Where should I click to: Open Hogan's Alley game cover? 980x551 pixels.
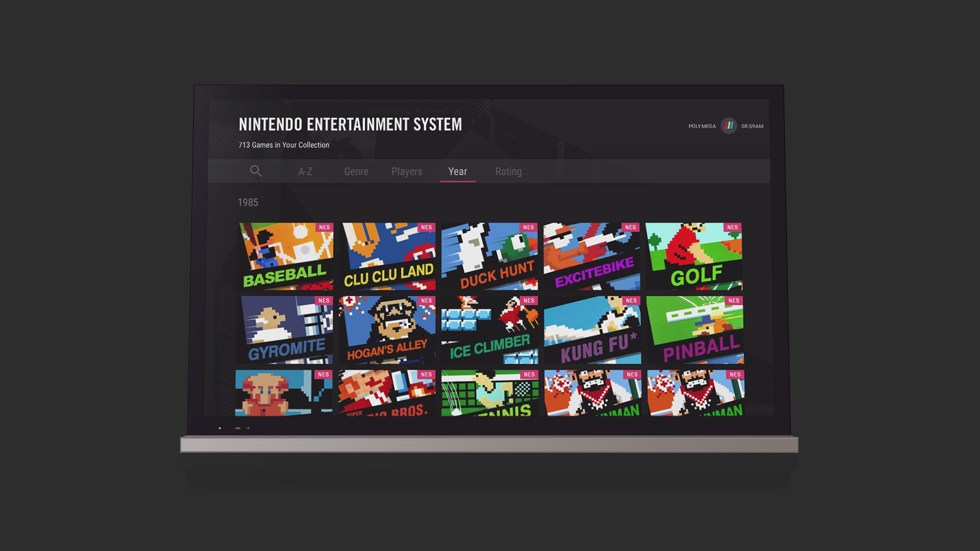pyautogui.click(x=387, y=330)
